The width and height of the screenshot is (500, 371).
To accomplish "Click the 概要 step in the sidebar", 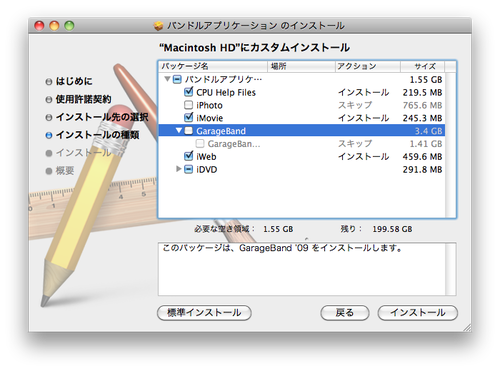I will point(65,171).
